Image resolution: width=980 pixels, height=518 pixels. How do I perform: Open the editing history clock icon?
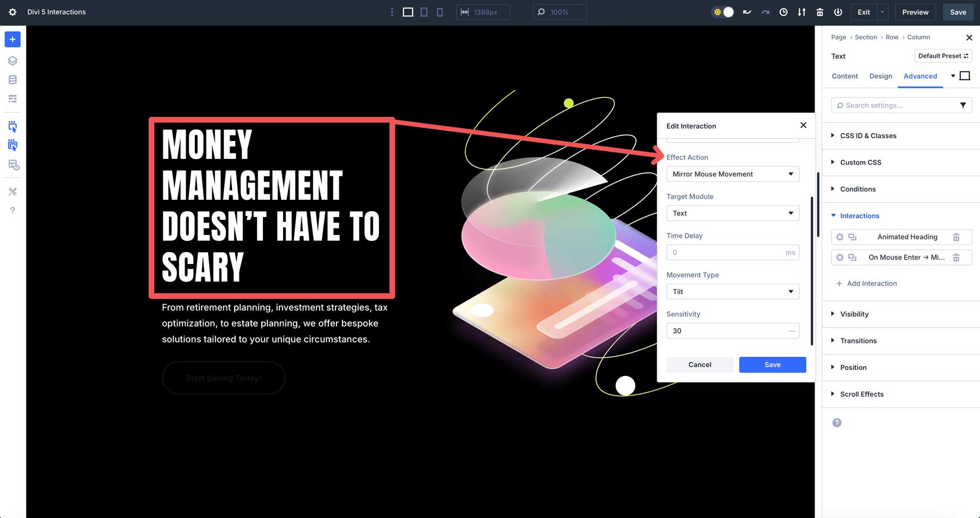pos(783,11)
